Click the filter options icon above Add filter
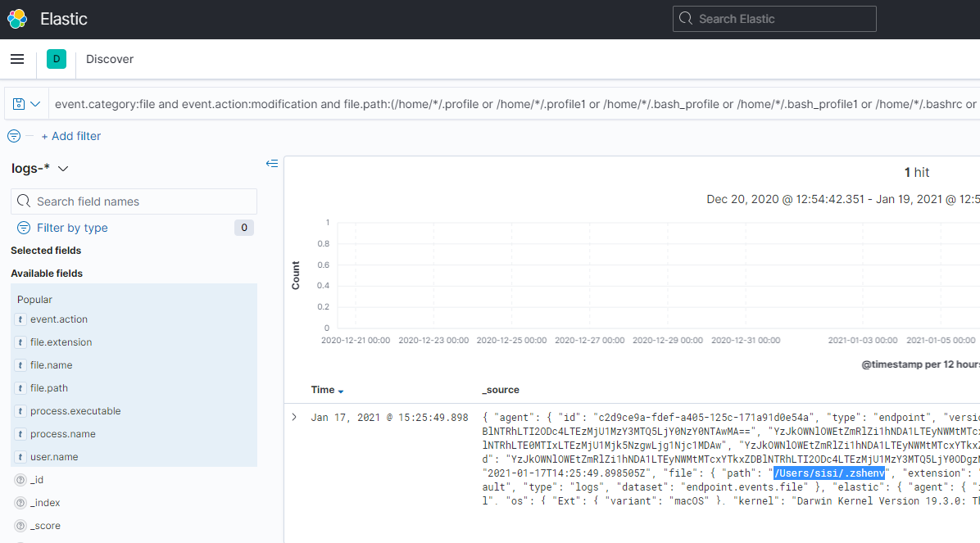This screenshot has height=543, width=980. pos(12,136)
